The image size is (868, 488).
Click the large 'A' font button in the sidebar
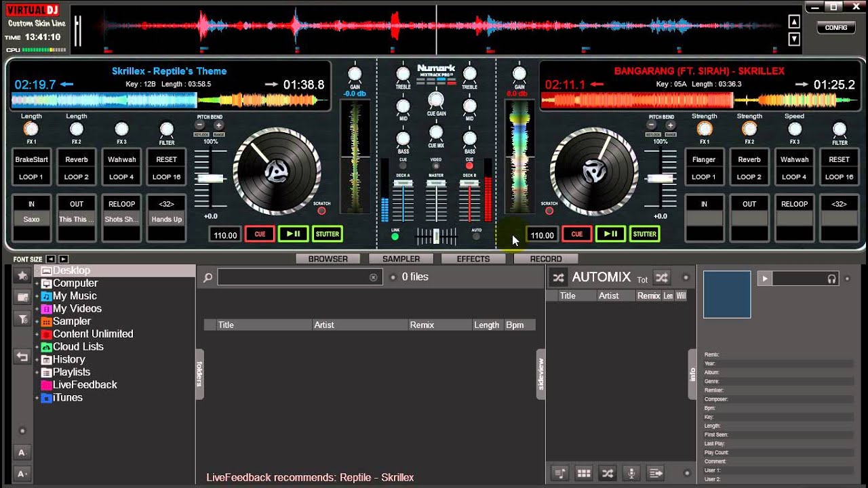[22, 452]
